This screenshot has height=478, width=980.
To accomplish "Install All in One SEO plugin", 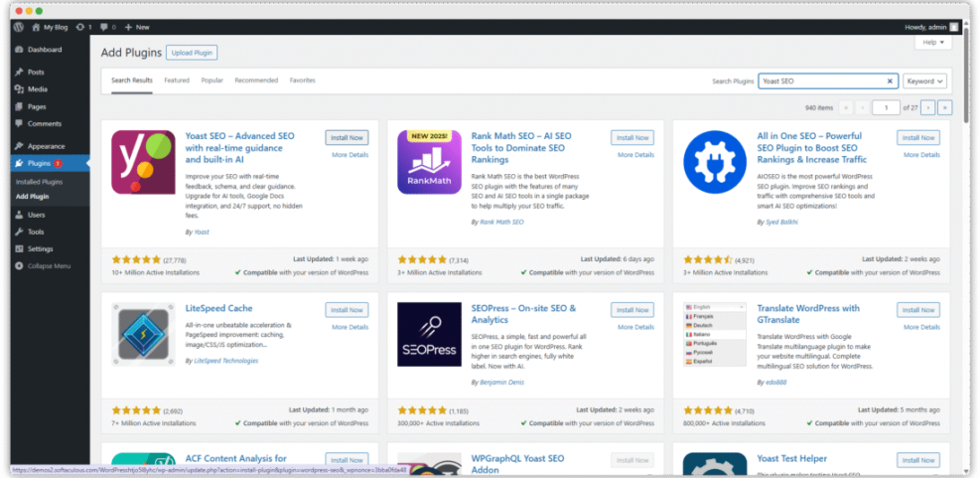I will (x=918, y=138).
